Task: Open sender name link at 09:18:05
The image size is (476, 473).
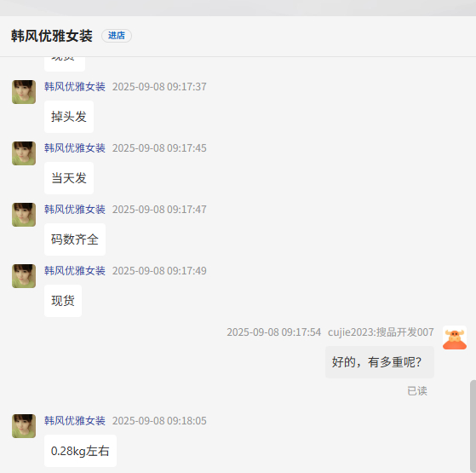Action: [x=75, y=421]
